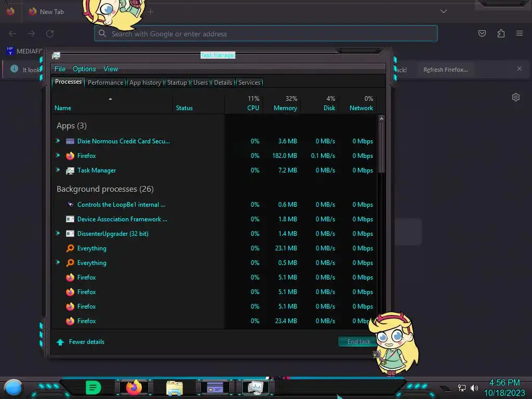Select the New Tab browser tab
This screenshot has width=532, height=399.
(x=51, y=12)
